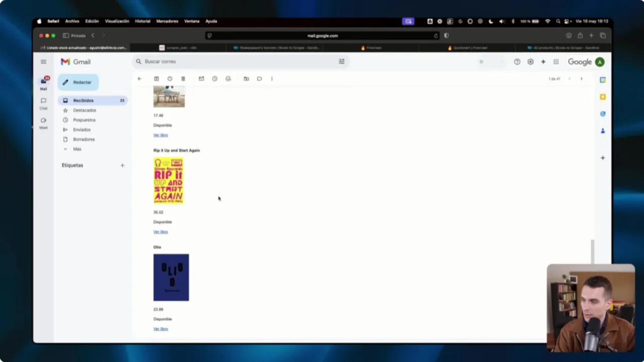
Task: Open Gmail settings gear icon
Action: 530,62
